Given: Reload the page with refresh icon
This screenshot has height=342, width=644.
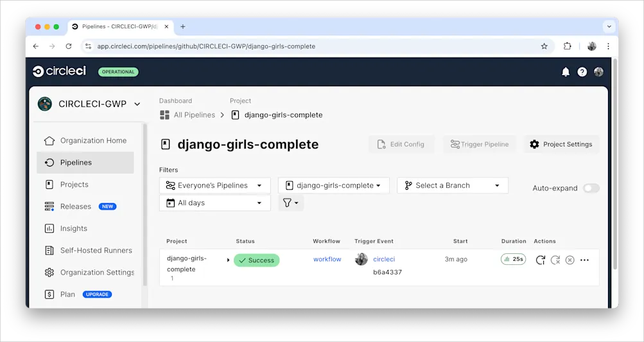Looking at the screenshot, I should pyautogui.click(x=69, y=46).
